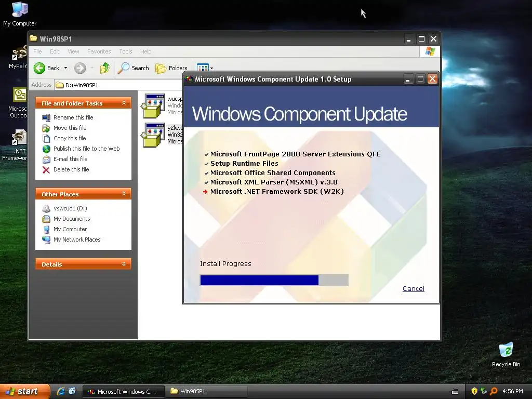Click the security shield tray icon

[474, 391]
